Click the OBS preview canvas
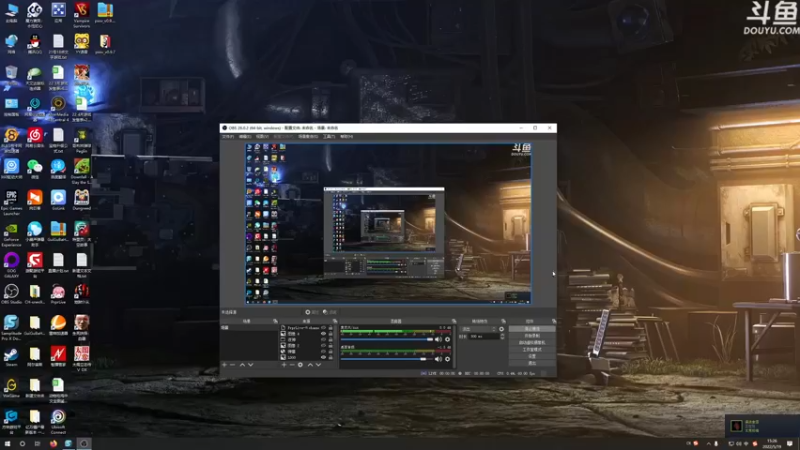Viewport: 800px width, 450px height. coord(388,223)
